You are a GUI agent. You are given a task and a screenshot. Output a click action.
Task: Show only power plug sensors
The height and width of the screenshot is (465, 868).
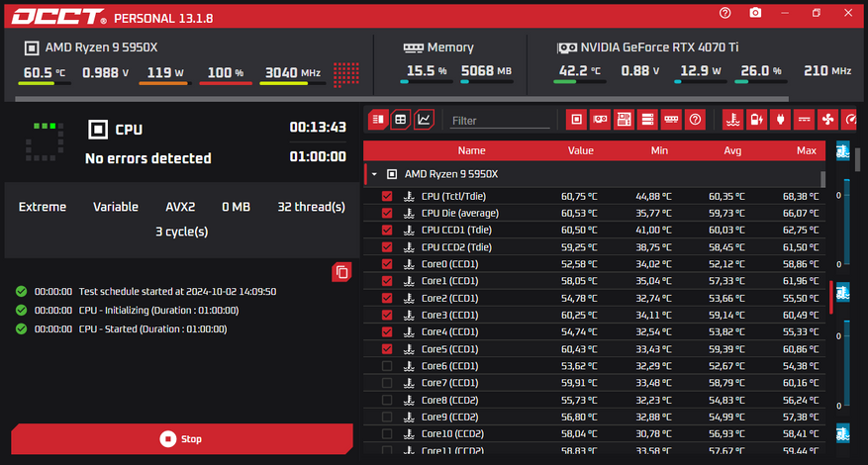point(780,120)
